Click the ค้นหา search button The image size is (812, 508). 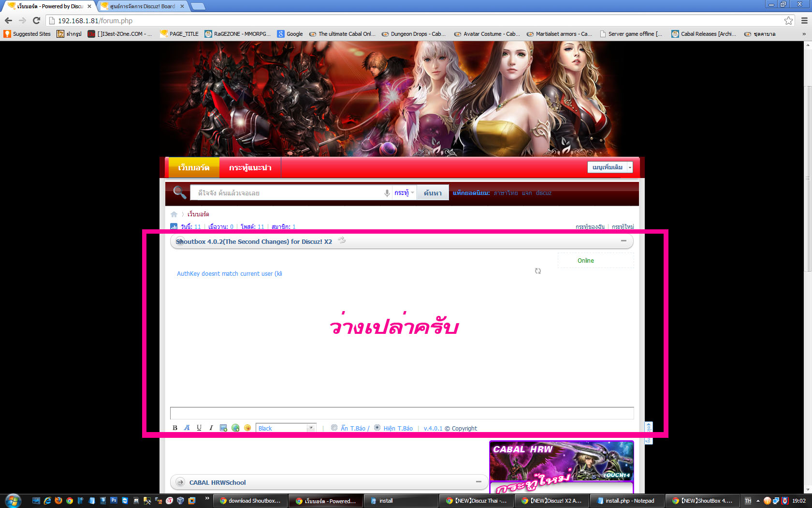433,193
